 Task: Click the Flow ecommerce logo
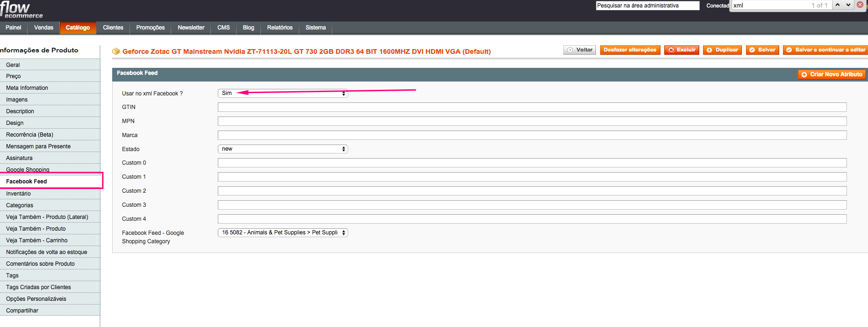22,10
